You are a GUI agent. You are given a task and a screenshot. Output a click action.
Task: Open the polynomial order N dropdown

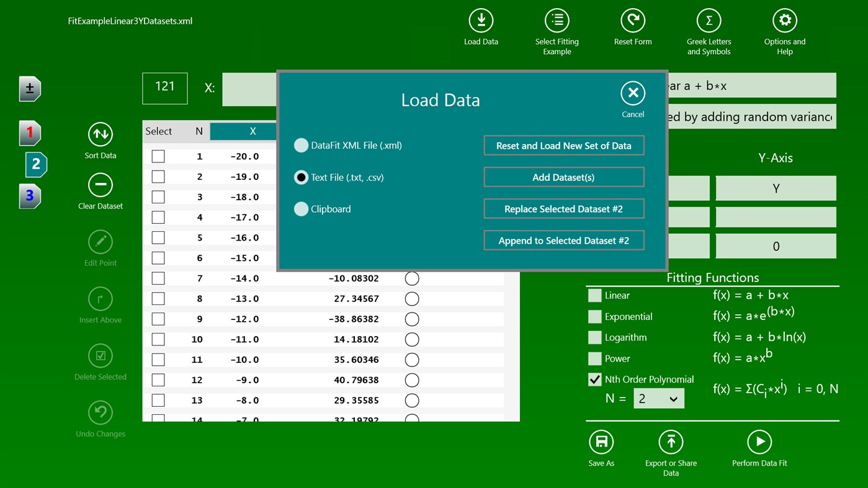658,398
